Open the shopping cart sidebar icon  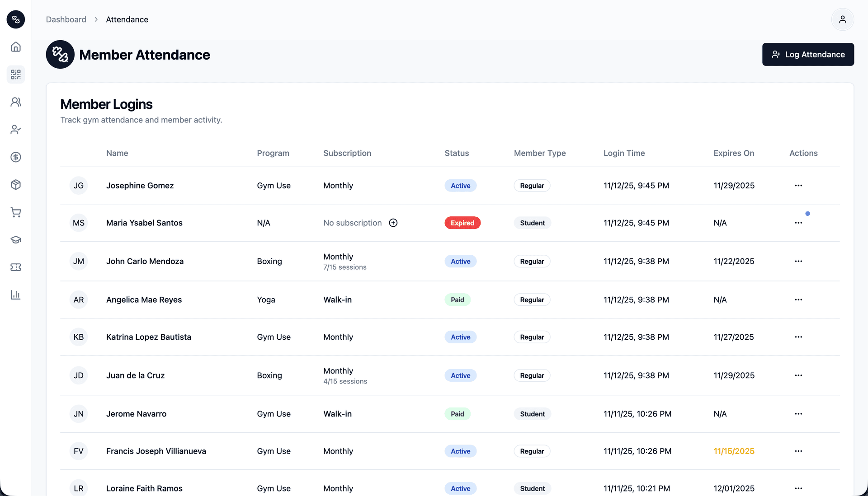[16, 212]
